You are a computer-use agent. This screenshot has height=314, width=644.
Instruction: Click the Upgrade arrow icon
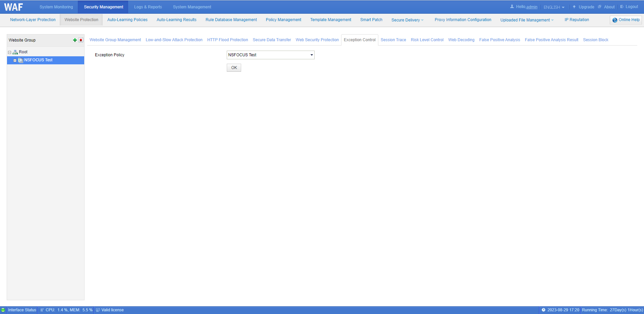[x=574, y=7]
